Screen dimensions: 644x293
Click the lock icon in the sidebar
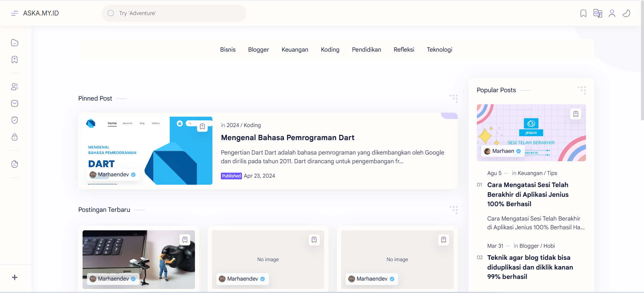[14, 137]
